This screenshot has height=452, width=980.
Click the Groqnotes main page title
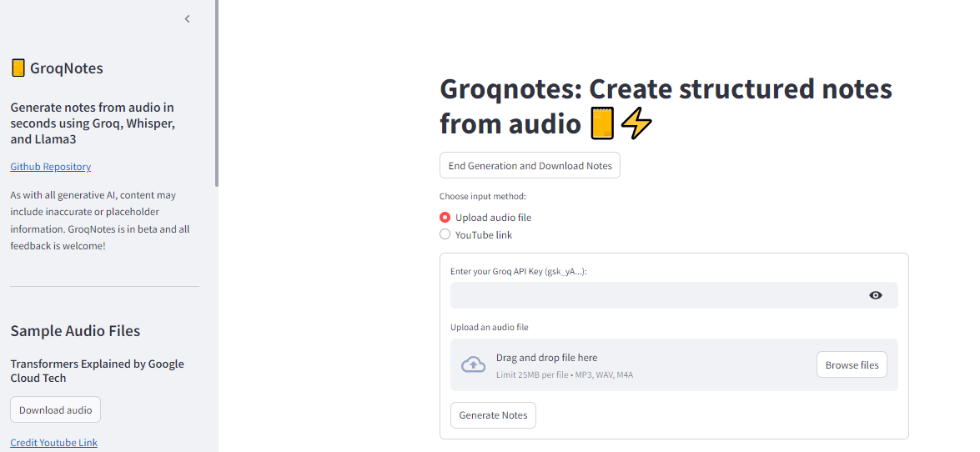click(666, 106)
